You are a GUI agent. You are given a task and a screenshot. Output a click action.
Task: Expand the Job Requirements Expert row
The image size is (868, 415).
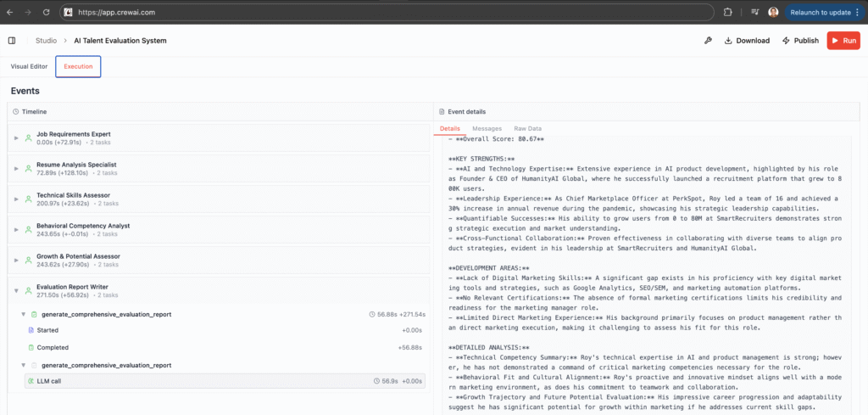pyautogui.click(x=16, y=137)
